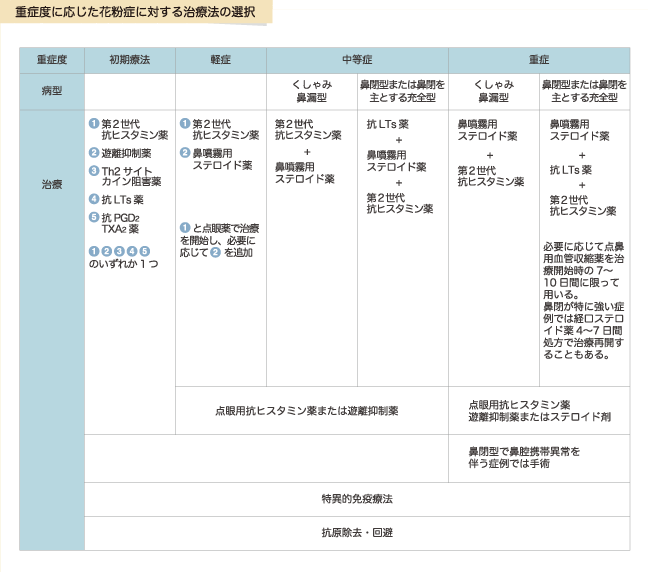Click numbered circle 2 beside 遊離抑制薬

click(x=94, y=153)
